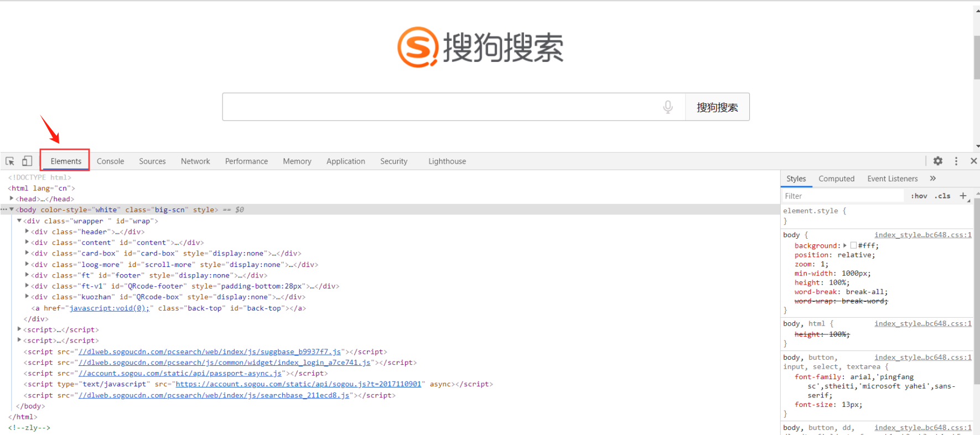Add new style rule with plus icon
This screenshot has height=435, width=980.
(x=963, y=196)
